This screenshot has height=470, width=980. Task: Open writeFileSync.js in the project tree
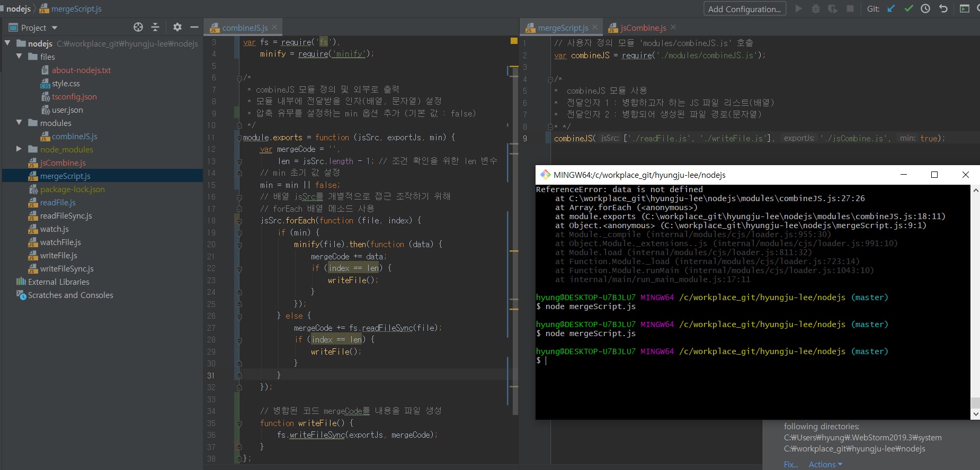(x=67, y=269)
